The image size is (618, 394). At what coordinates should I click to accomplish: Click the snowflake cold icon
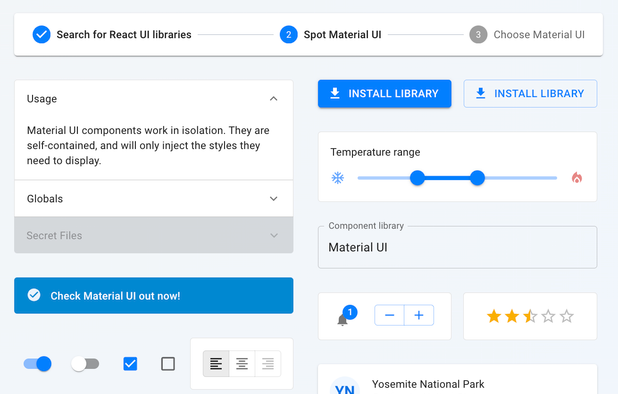[338, 178]
